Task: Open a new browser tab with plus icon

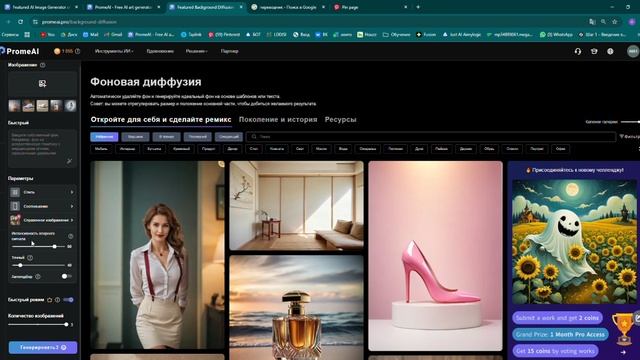Action: [418, 7]
